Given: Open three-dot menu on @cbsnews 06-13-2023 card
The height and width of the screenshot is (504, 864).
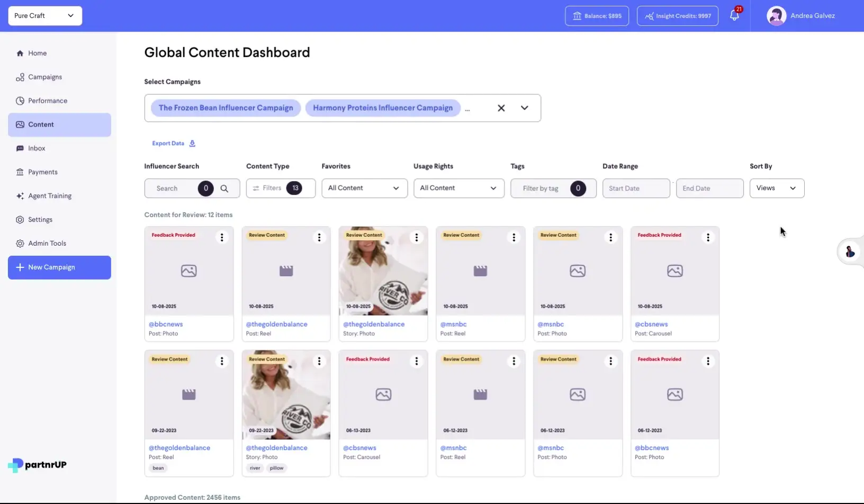Looking at the screenshot, I should tap(417, 361).
